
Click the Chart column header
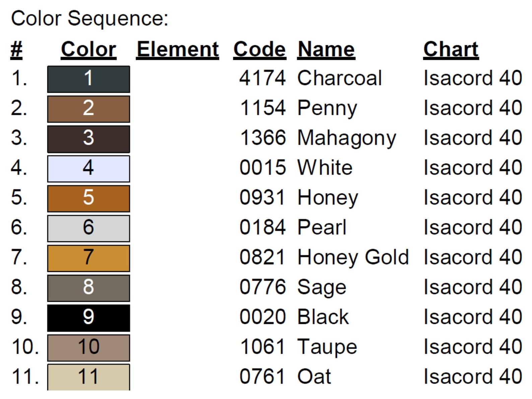click(451, 50)
